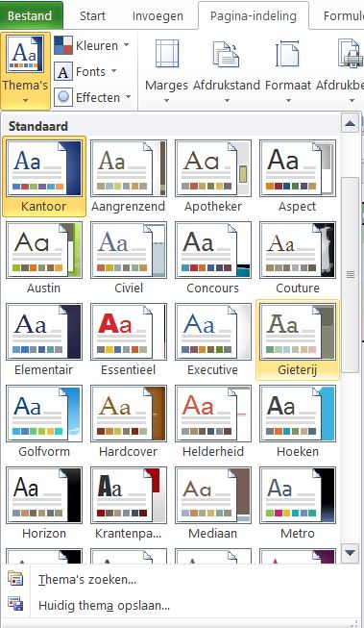Click the Thema's zoeken folder icon
Viewport: 364px width, 628px height.
pyautogui.click(x=15, y=579)
